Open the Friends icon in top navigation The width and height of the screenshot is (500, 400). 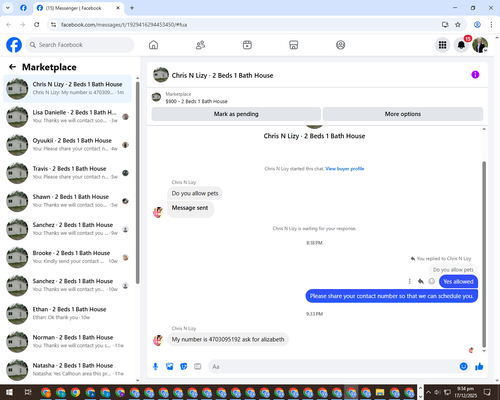200,45
